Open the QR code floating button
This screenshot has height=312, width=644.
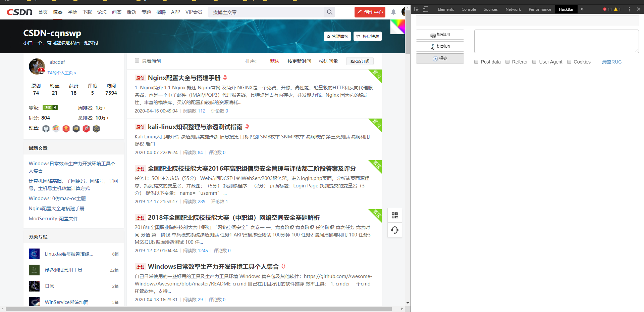click(395, 215)
